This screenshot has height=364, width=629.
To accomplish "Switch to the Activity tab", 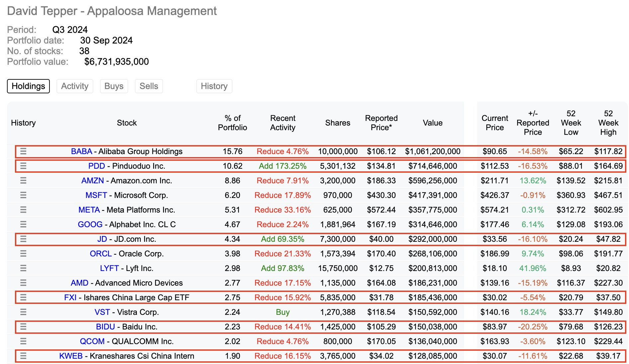I will (75, 86).
